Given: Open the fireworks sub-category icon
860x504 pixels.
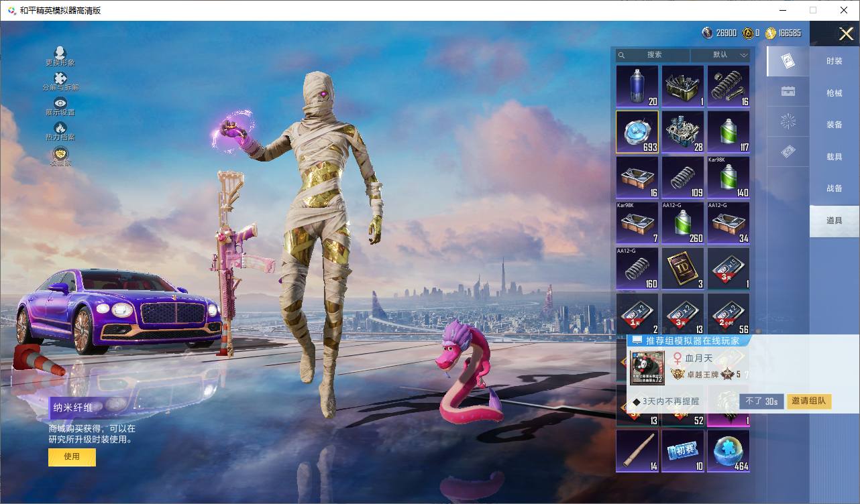Looking at the screenshot, I should tap(788, 121).
